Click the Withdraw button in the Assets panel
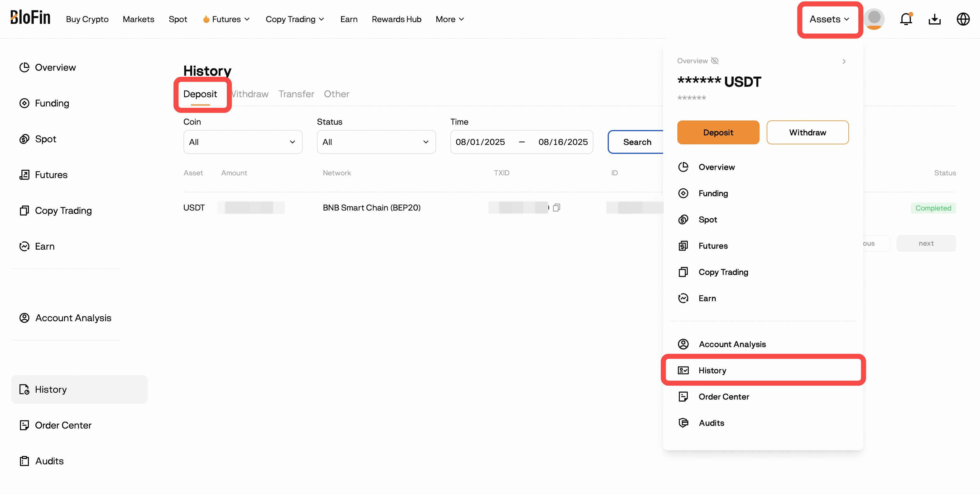980x495 pixels. tap(808, 132)
